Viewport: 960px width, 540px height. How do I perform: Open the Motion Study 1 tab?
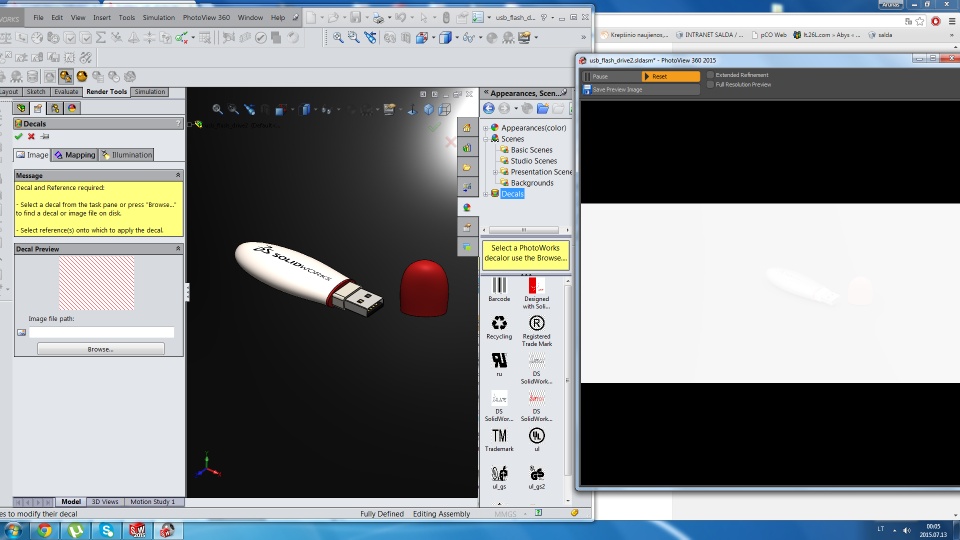pyautogui.click(x=152, y=501)
